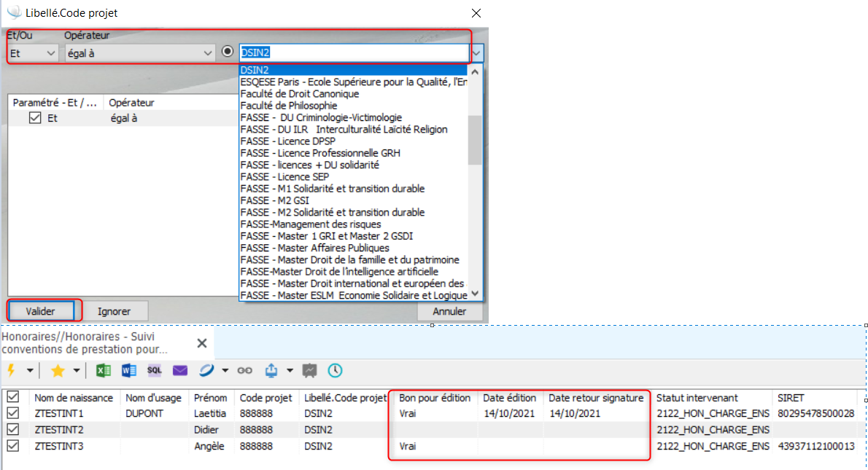Export results with the Excel icon
The image size is (868, 470).
tap(104, 370)
